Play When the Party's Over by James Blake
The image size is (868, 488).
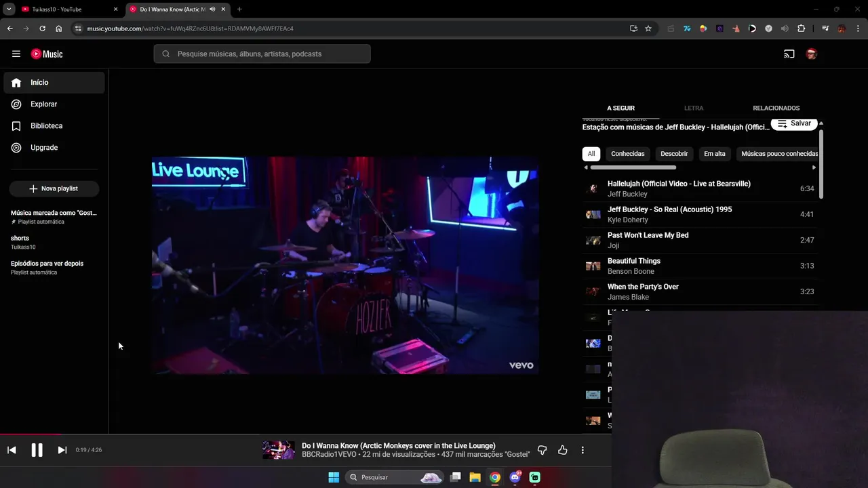700,291
